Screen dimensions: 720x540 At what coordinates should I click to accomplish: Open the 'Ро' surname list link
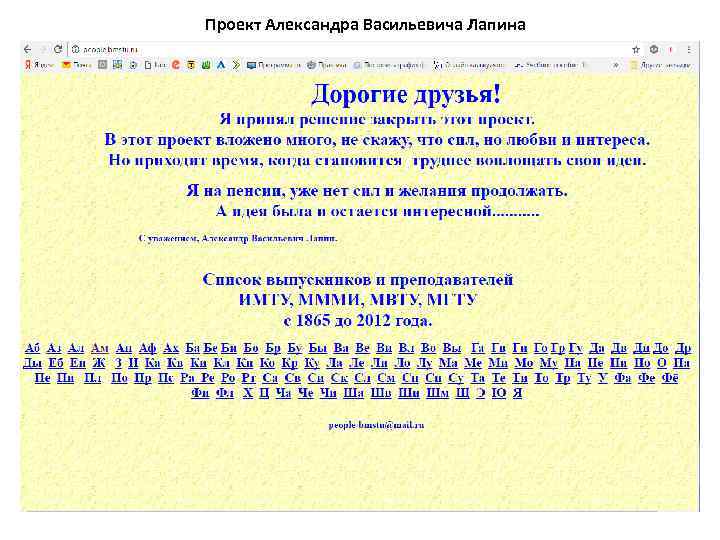228,377
